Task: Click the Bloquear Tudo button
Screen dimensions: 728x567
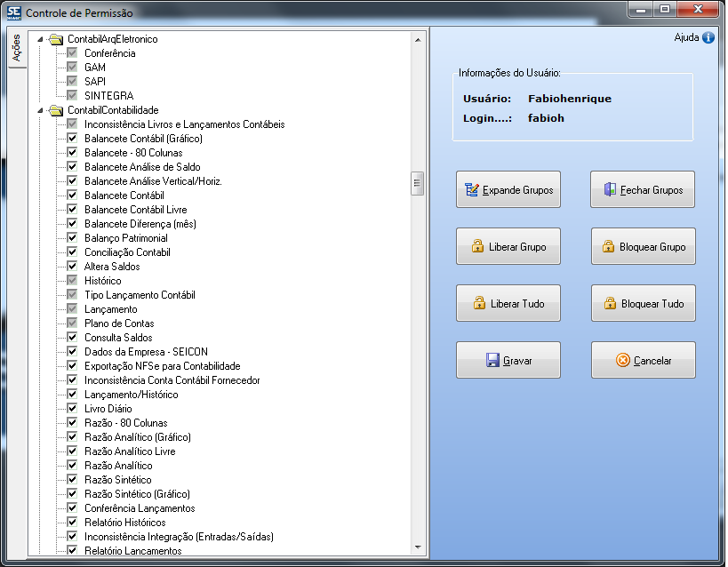Action: 643,304
